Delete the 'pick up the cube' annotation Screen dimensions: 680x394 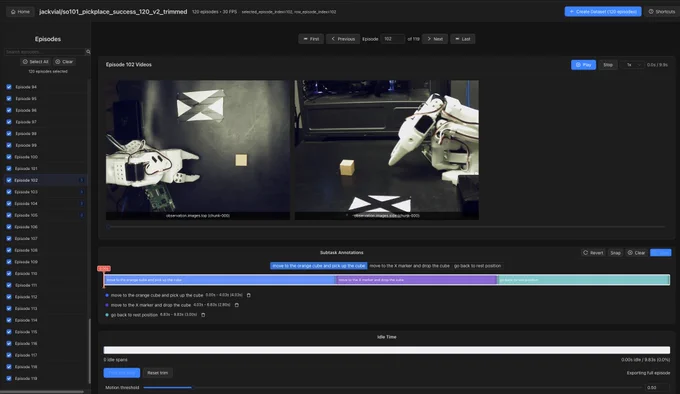pos(248,295)
